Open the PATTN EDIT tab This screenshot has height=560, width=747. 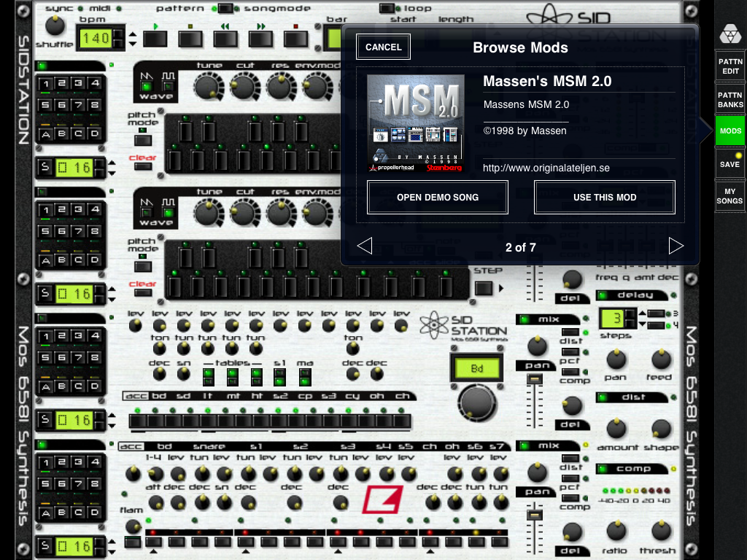click(x=729, y=66)
